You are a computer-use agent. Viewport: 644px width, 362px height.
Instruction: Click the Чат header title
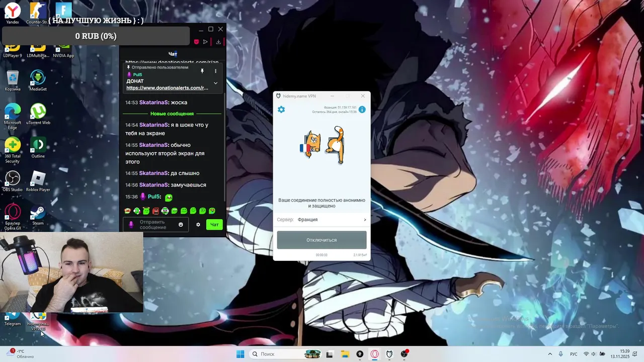pyautogui.click(x=173, y=54)
